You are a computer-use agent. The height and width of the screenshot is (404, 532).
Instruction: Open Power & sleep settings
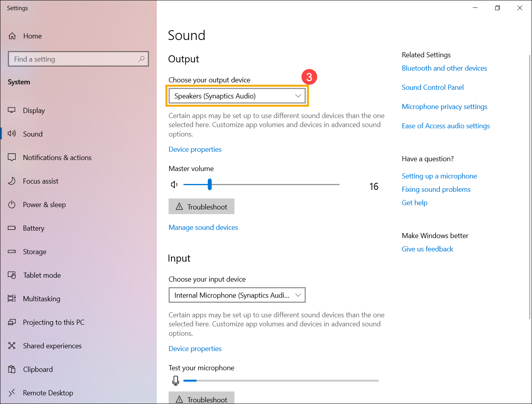(78, 205)
